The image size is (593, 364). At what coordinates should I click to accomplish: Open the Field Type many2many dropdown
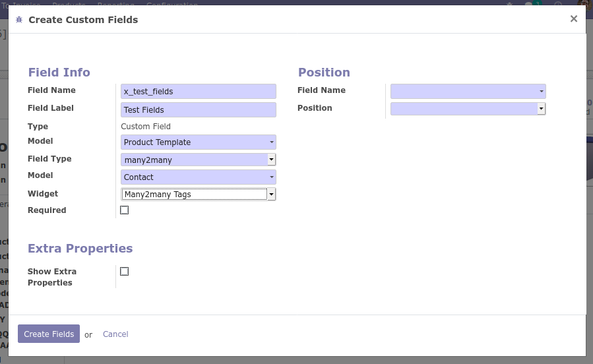198,160
